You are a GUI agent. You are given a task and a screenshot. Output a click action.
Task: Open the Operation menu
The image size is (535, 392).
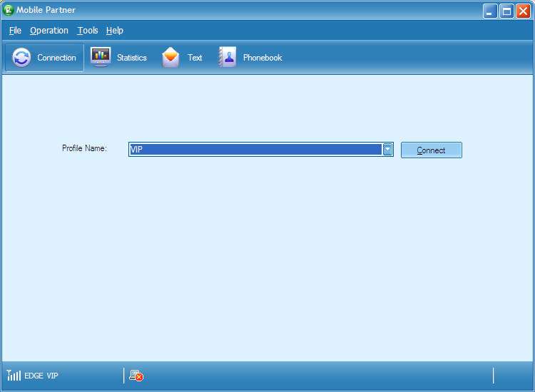49,31
